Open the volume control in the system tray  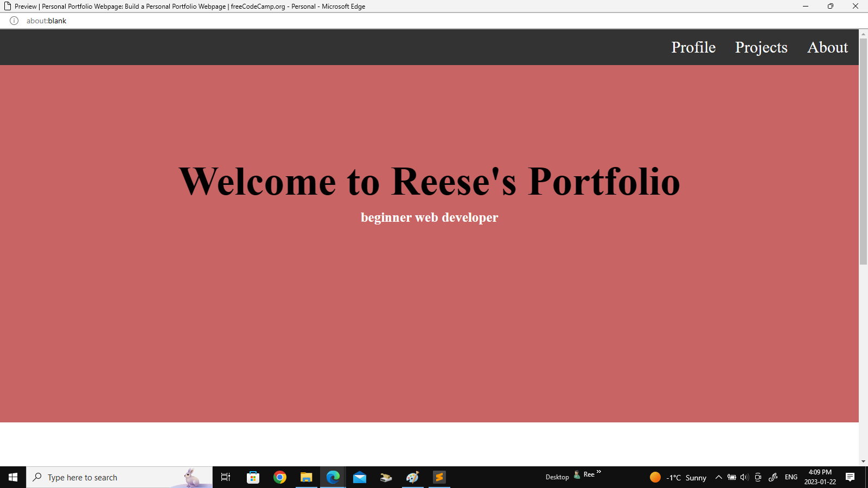pyautogui.click(x=744, y=478)
